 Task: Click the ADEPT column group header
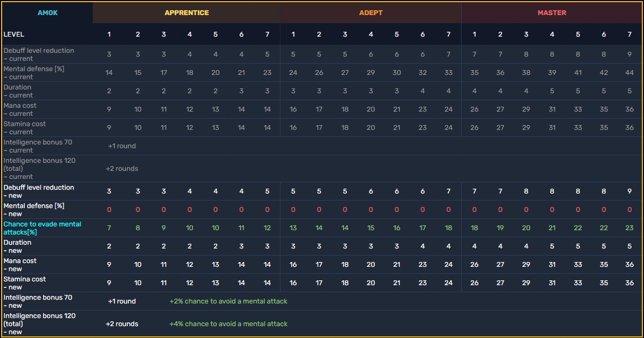pyautogui.click(x=371, y=13)
